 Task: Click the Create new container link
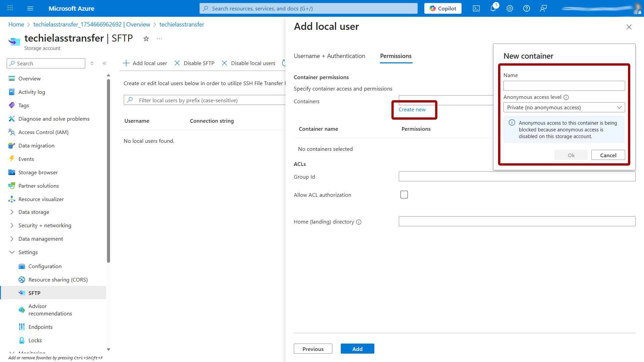pyautogui.click(x=412, y=110)
